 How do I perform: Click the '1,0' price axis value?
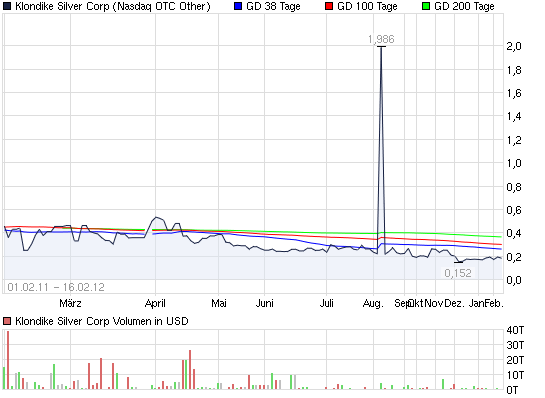pyautogui.click(x=514, y=163)
